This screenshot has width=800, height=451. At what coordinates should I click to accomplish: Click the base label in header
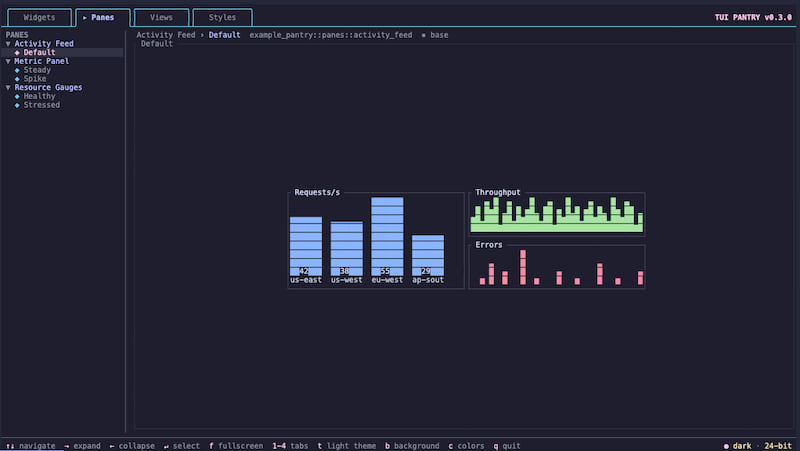click(x=439, y=35)
